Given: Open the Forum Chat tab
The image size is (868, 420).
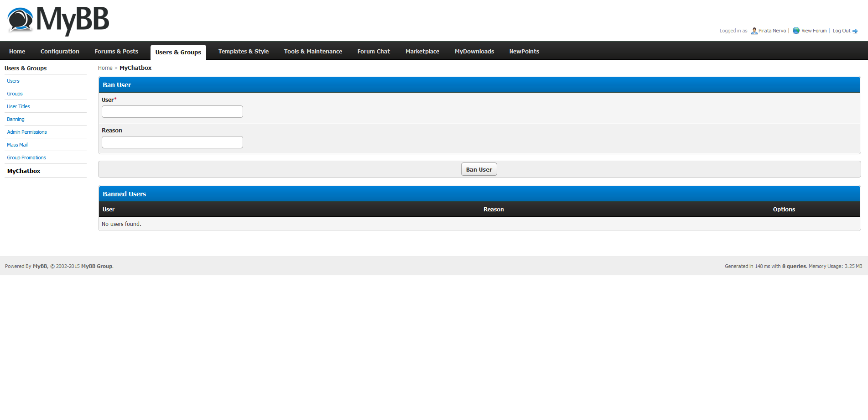Looking at the screenshot, I should [374, 51].
